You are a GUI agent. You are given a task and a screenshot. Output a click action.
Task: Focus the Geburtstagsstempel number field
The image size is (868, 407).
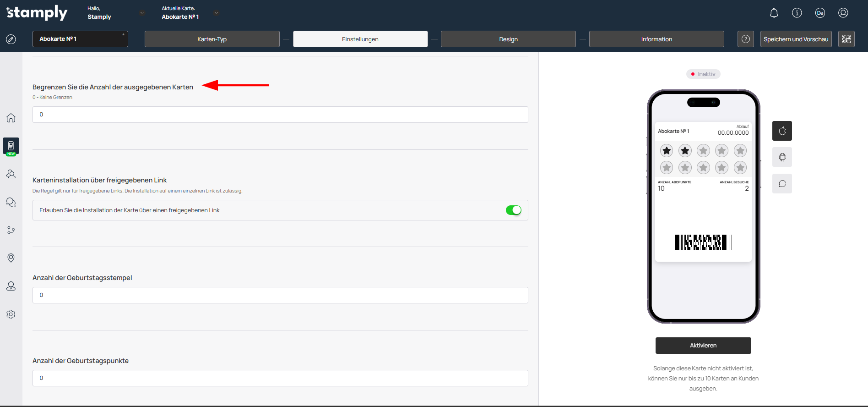pyautogui.click(x=280, y=295)
